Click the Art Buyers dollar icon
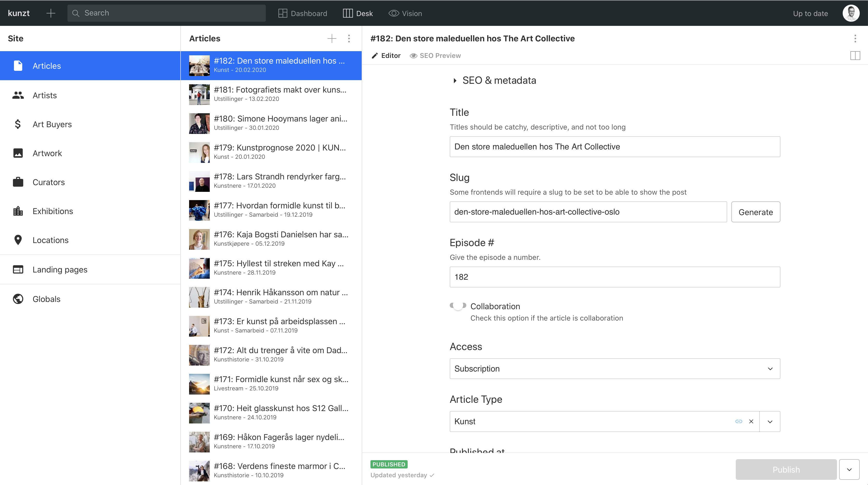Image resolution: width=868 pixels, height=485 pixels. coord(18,124)
